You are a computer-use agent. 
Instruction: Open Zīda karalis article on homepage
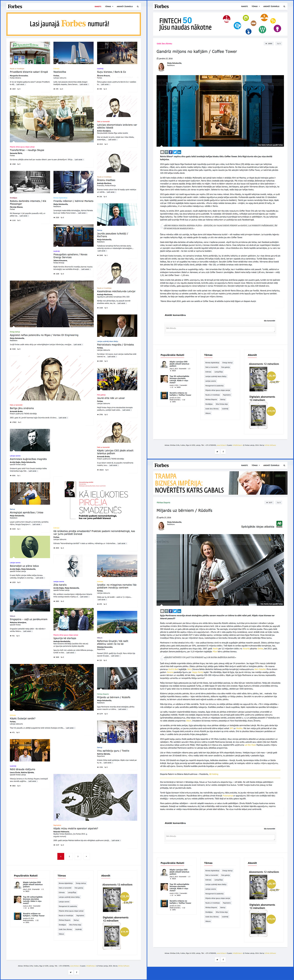click(60, 585)
